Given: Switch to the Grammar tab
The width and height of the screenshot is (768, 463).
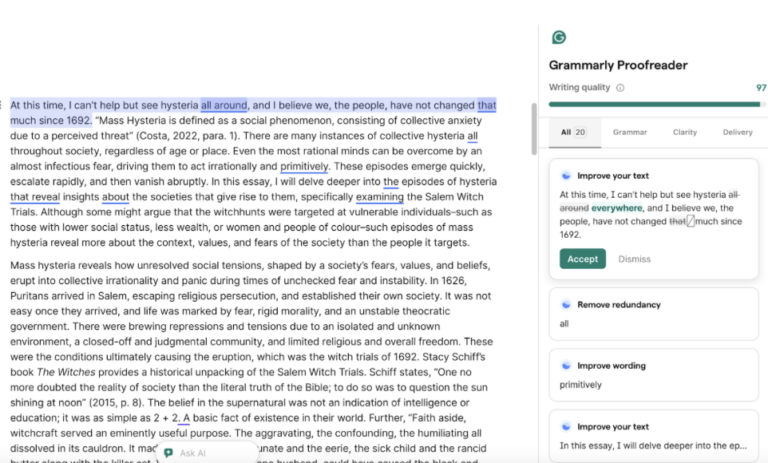Looking at the screenshot, I should 630,132.
